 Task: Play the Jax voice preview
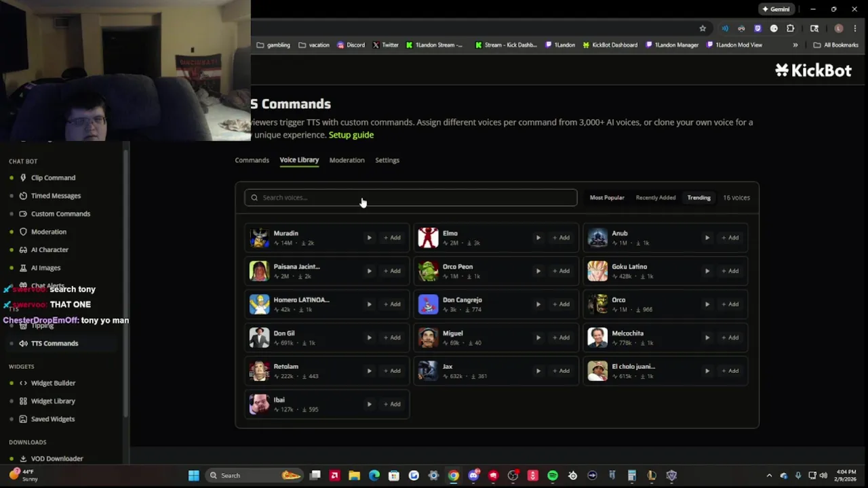(538, 371)
